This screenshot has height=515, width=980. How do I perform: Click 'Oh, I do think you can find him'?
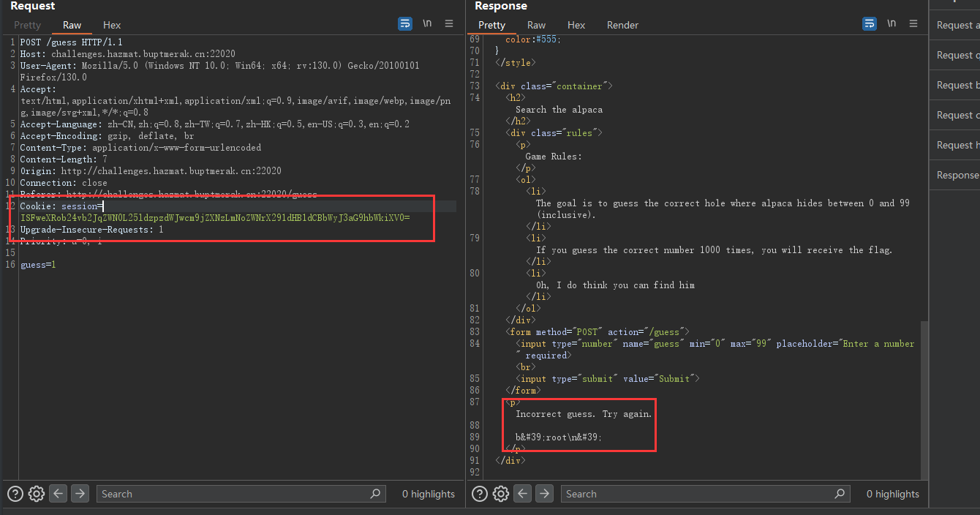tap(615, 285)
